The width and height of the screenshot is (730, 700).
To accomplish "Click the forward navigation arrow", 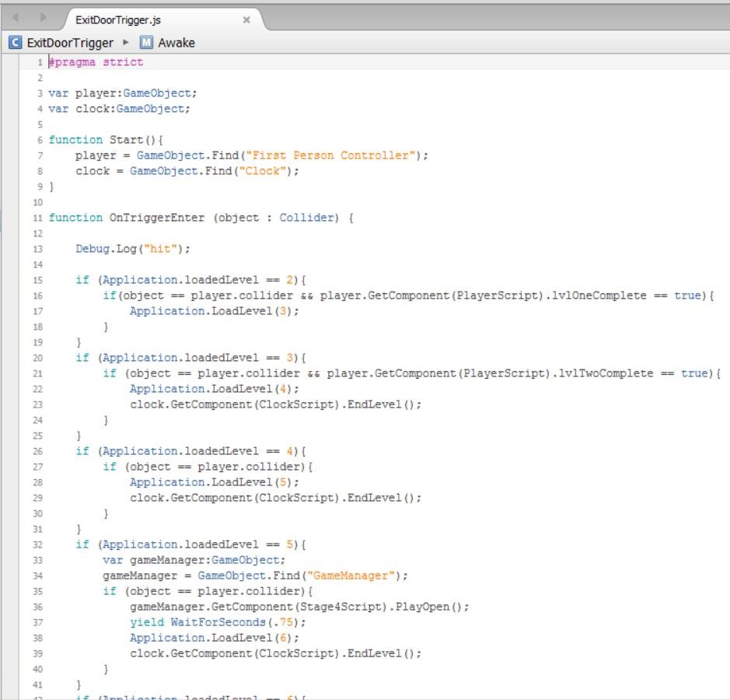I will pos(43,17).
